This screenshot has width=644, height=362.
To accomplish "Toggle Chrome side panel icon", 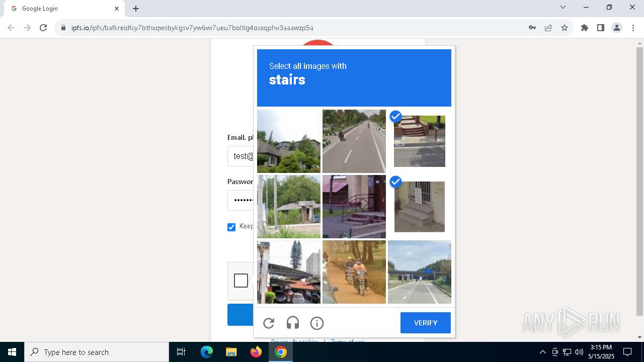I will click(601, 28).
